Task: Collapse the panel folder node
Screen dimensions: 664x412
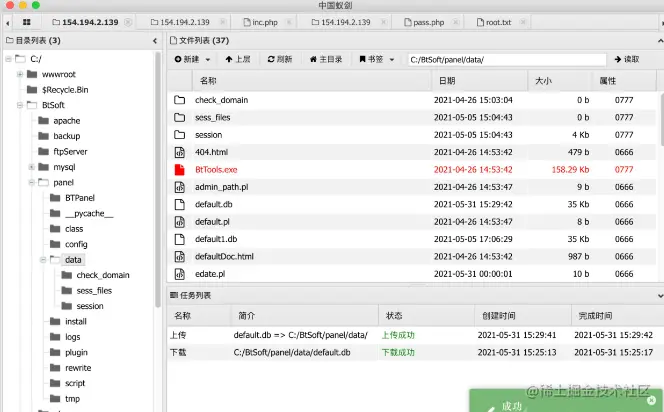Action: [31, 182]
